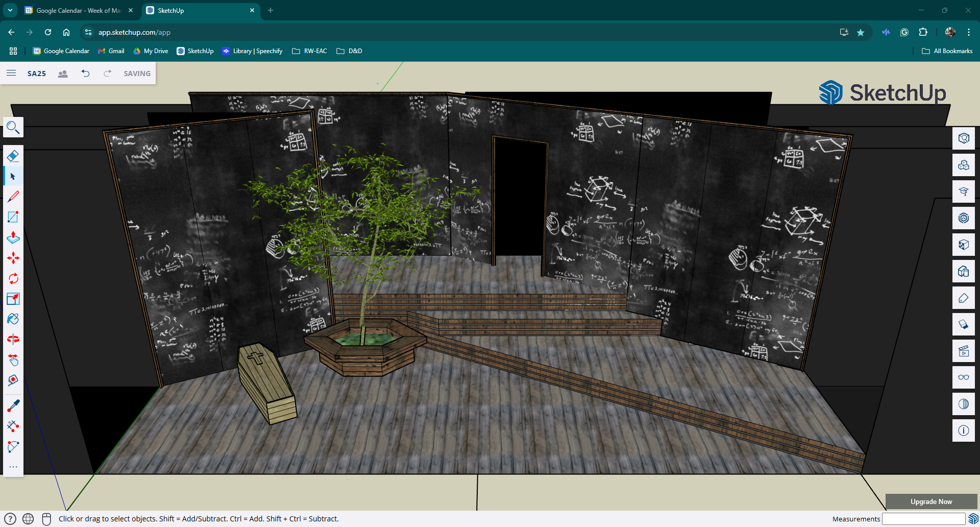Switch to the Google Calendar tab
The image size is (980, 527).
79,10
